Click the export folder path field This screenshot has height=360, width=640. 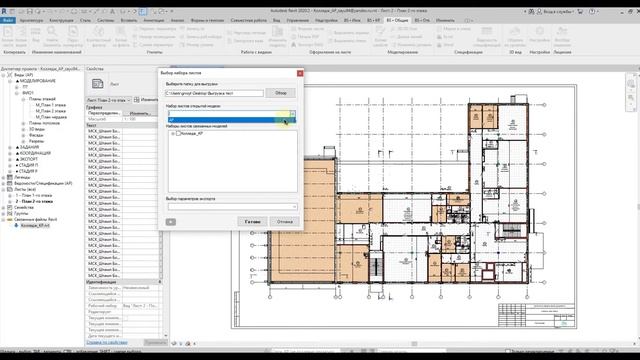coord(214,93)
